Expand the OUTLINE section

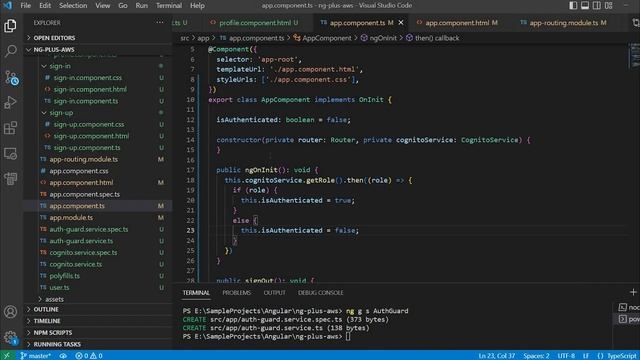pyautogui.click(x=98, y=309)
